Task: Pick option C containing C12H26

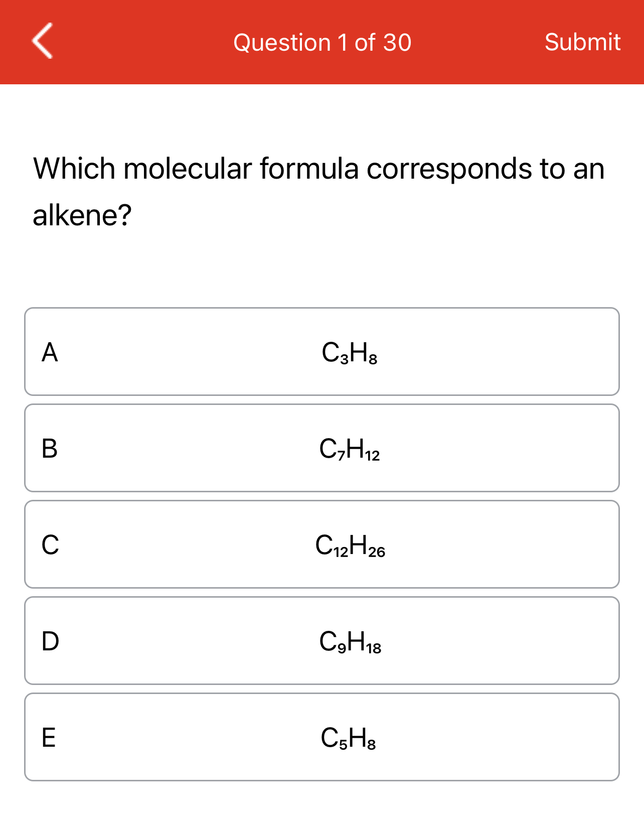Action: (321, 543)
